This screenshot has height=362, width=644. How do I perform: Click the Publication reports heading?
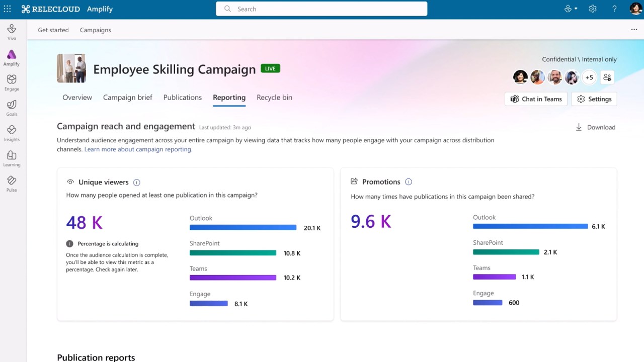(x=96, y=357)
